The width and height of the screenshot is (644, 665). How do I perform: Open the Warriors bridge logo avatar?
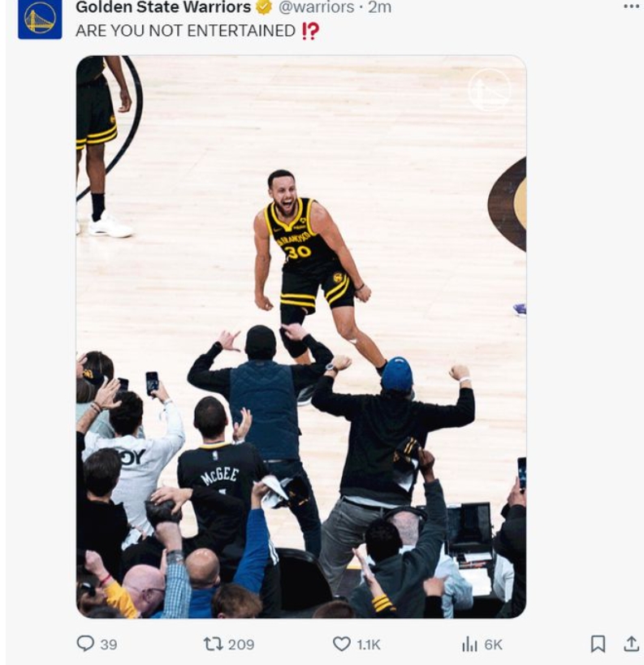tap(40, 18)
